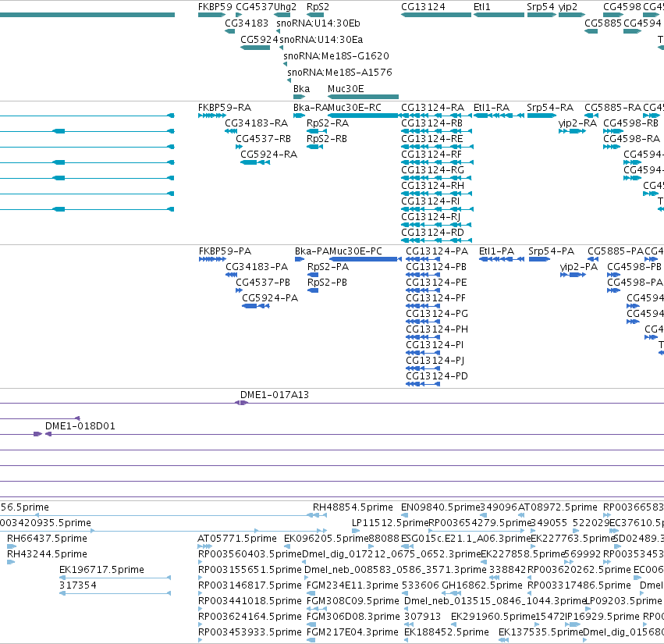Image resolution: width=664 pixels, height=644 pixels.
Task: Click the CG4537-PB protein label
Action: coord(263,283)
